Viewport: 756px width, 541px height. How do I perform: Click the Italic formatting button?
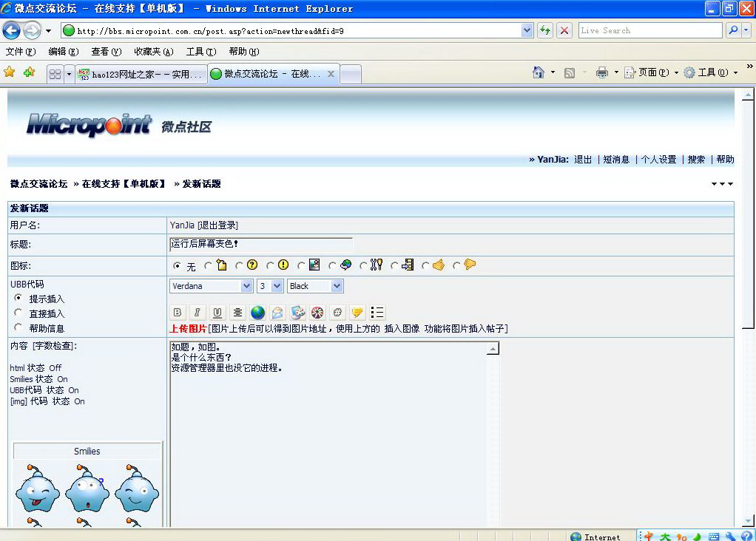coord(198,313)
